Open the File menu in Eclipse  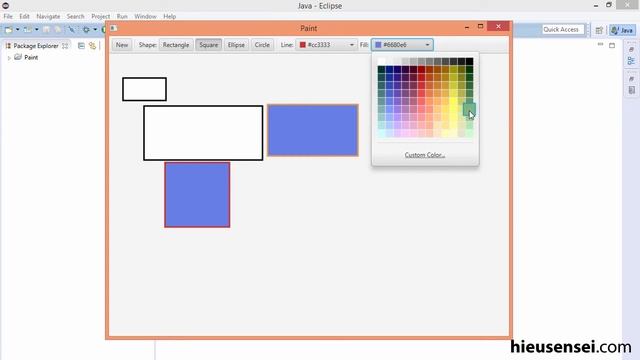(8, 16)
